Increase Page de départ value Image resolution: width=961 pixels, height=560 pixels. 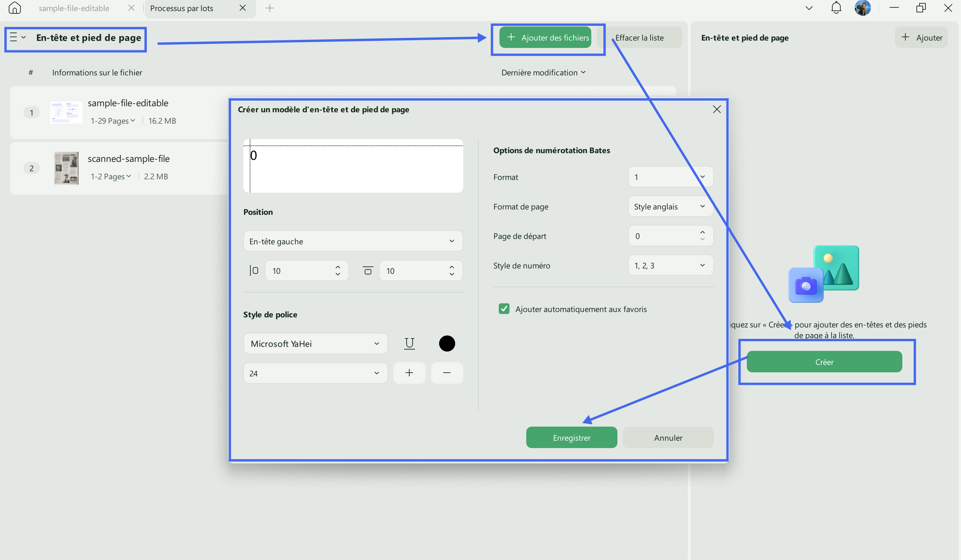pyautogui.click(x=703, y=232)
